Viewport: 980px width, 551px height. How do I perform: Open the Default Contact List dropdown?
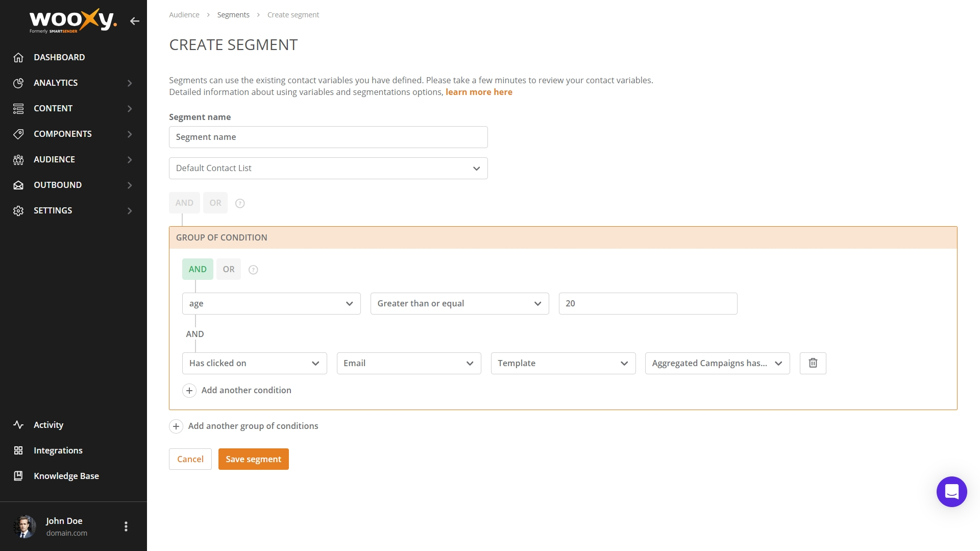(x=328, y=168)
